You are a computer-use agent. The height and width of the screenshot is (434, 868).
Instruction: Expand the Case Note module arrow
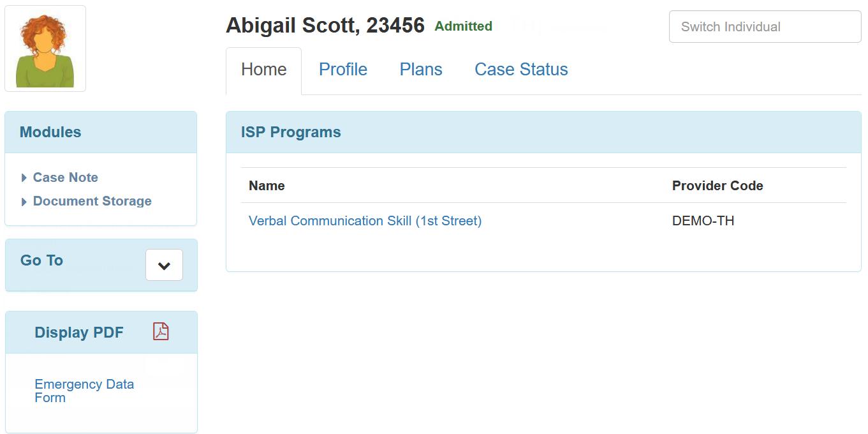(24, 178)
